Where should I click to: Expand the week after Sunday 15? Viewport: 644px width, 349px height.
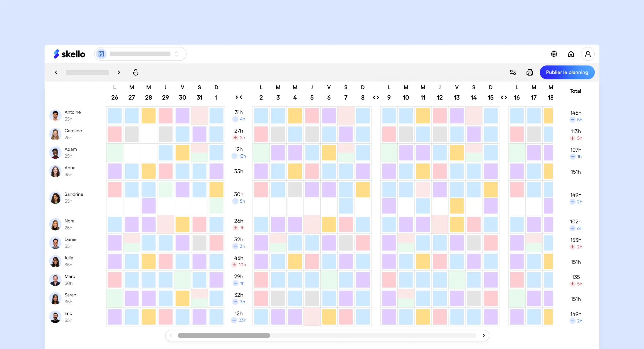click(504, 97)
